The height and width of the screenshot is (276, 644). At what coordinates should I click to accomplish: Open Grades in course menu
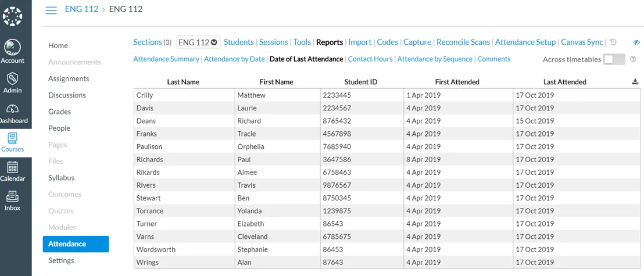(59, 112)
